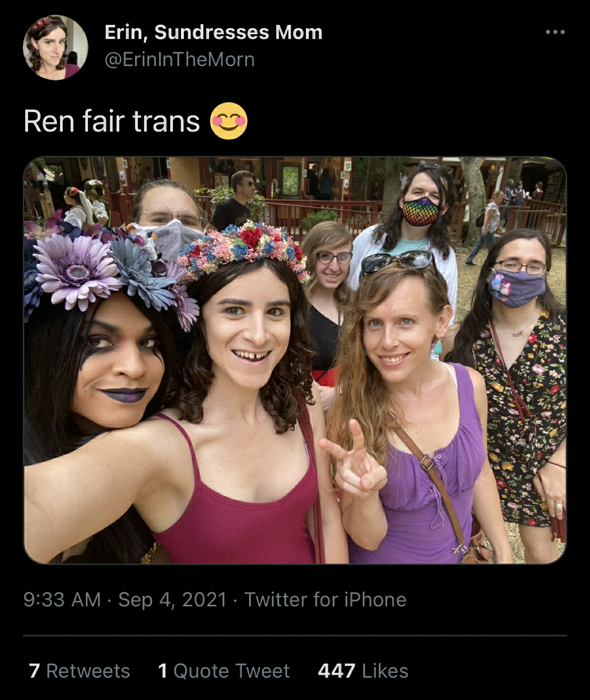590x700 pixels.
Task: Click the rainbow checkered face mask in photo
Action: pos(420,211)
